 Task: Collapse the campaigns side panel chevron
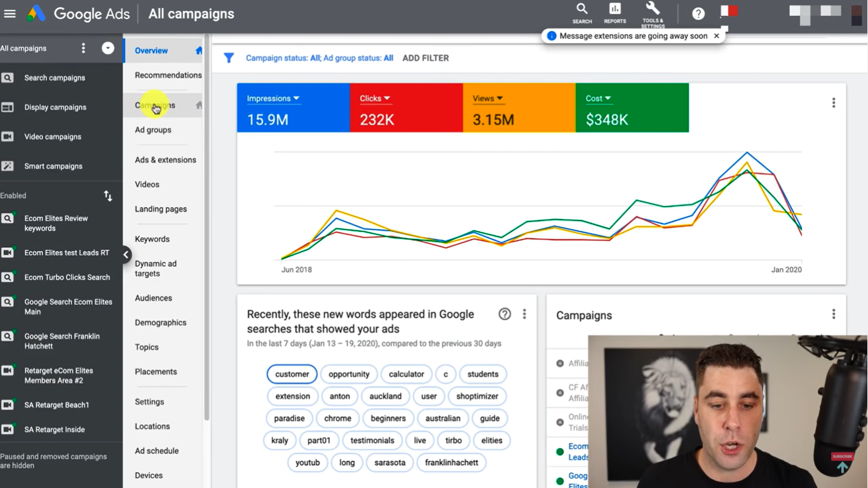pos(126,255)
